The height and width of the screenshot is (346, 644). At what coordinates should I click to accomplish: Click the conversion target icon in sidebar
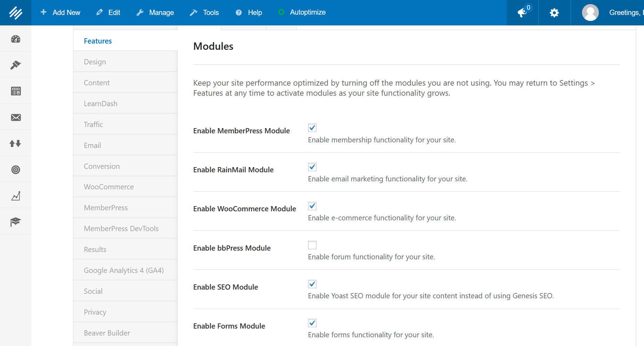[x=16, y=170]
